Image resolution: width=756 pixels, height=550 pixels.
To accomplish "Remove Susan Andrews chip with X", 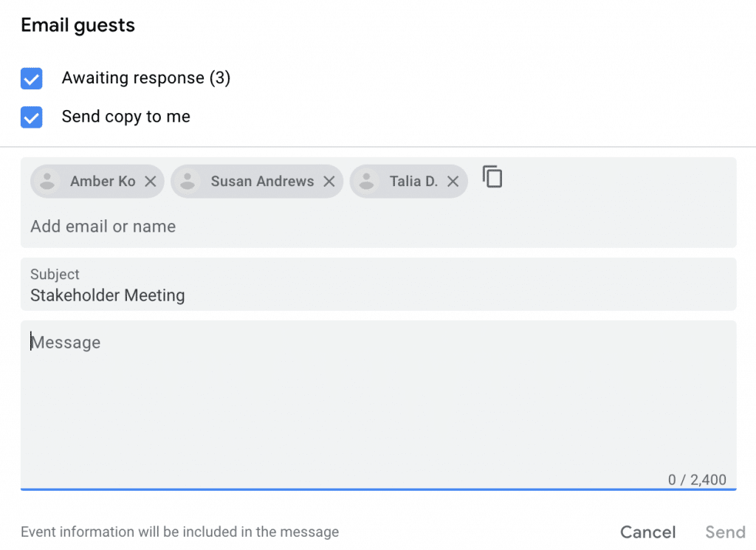I will click(329, 182).
